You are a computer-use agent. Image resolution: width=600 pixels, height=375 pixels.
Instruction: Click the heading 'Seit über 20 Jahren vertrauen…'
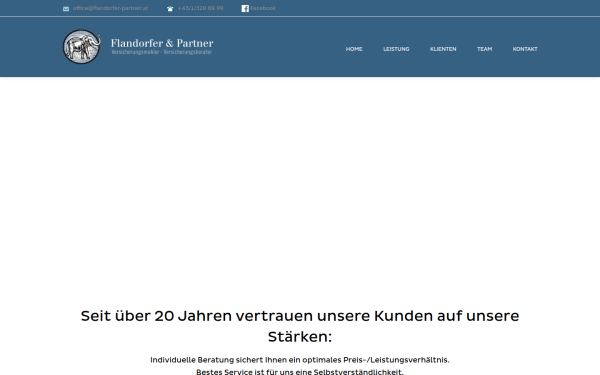(x=300, y=326)
